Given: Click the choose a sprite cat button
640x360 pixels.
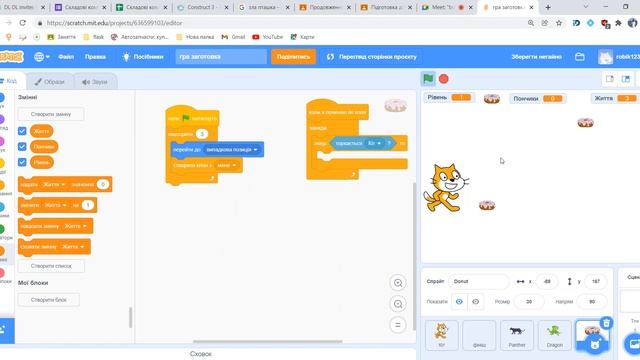Looking at the screenshot, I should (x=595, y=345).
